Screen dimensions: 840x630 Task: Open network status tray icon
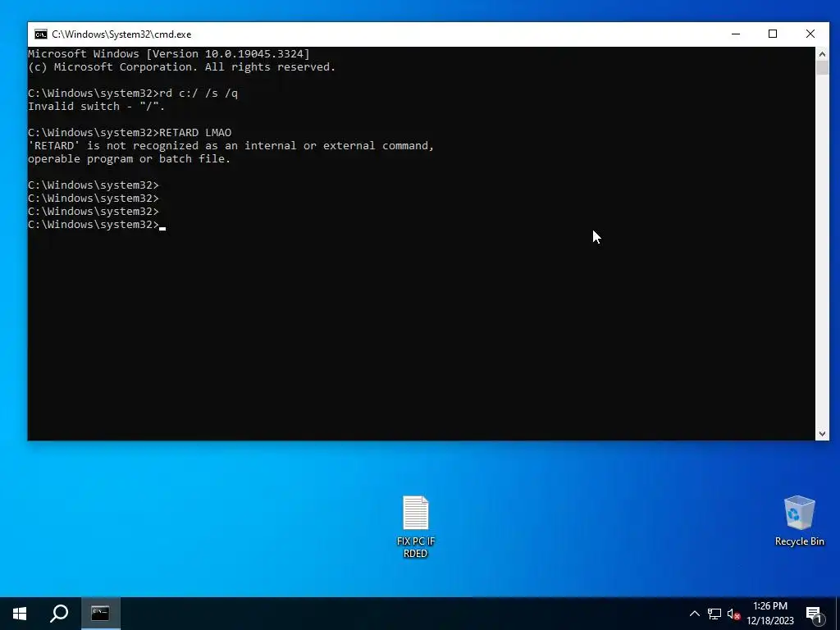tap(714, 614)
